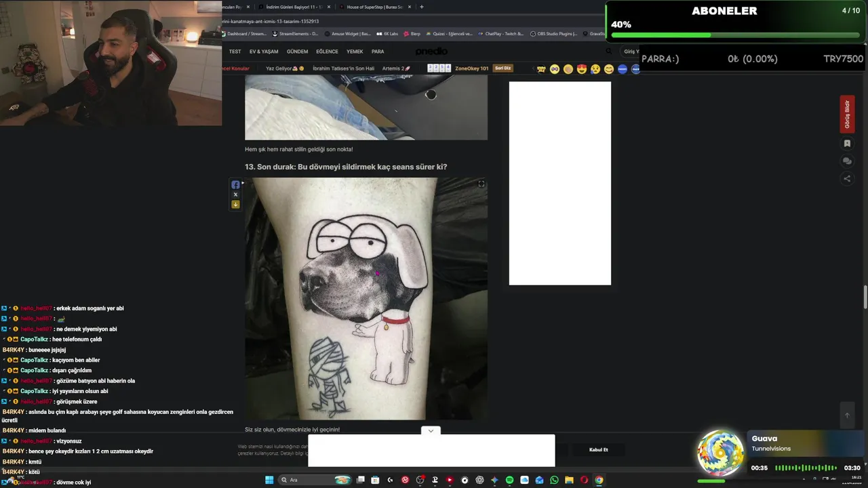Share the tattoo image on X
The height and width of the screenshot is (488, 868).
(235, 195)
